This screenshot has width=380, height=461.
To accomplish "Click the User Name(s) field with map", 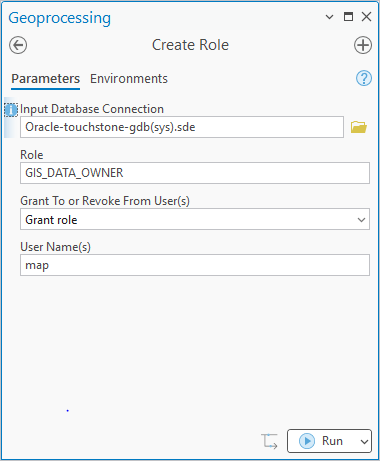I will tap(195, 265).
